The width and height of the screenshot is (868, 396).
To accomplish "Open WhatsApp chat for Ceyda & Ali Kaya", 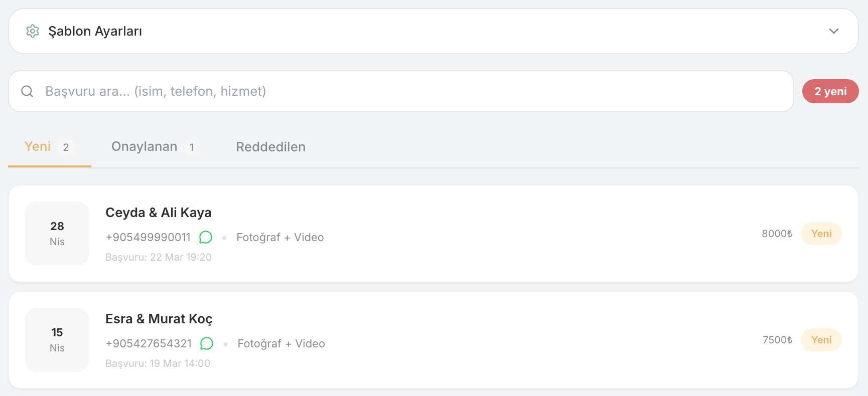I will click(x=206, y=237).
